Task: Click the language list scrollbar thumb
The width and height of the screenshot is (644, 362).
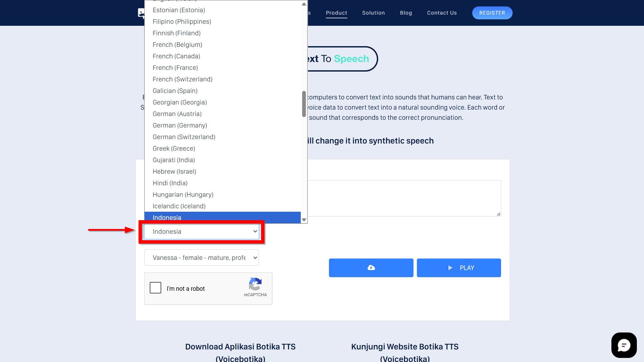Action: click(x=304, y=104)
